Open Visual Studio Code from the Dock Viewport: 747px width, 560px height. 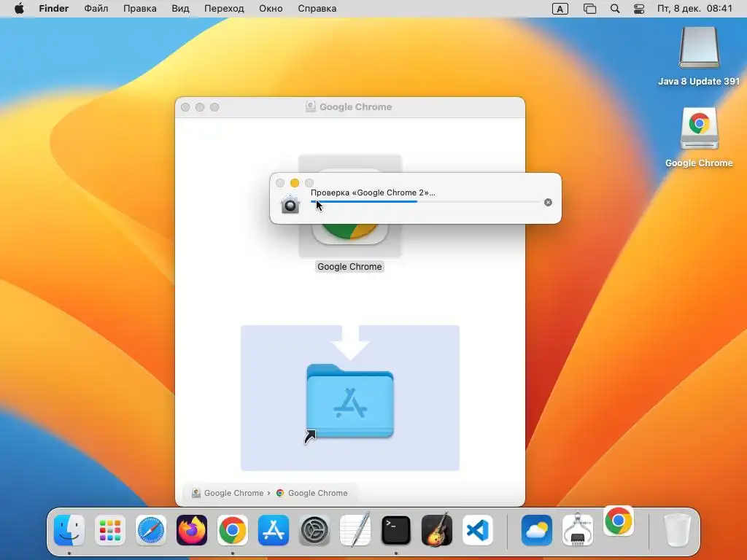pos(478,530)
